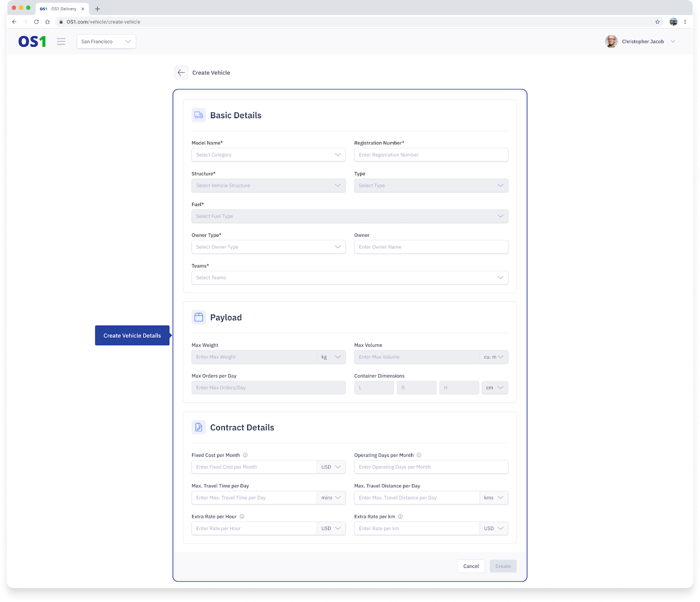Focus the Registration Number field

431,155
